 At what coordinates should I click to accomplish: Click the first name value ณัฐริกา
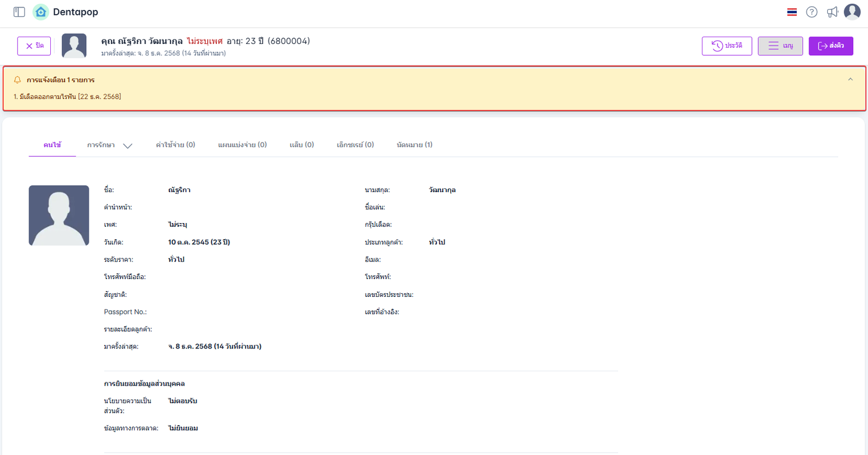click(x=179, y=190)
